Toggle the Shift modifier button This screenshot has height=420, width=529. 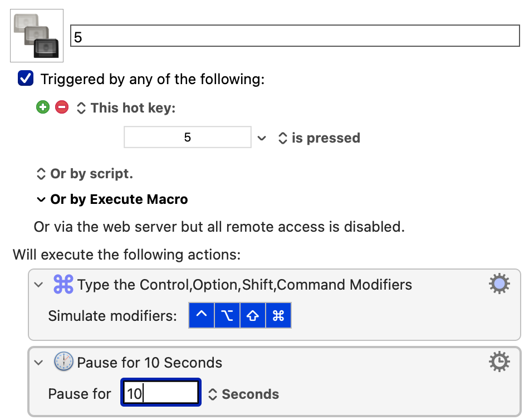coord(253,315)
